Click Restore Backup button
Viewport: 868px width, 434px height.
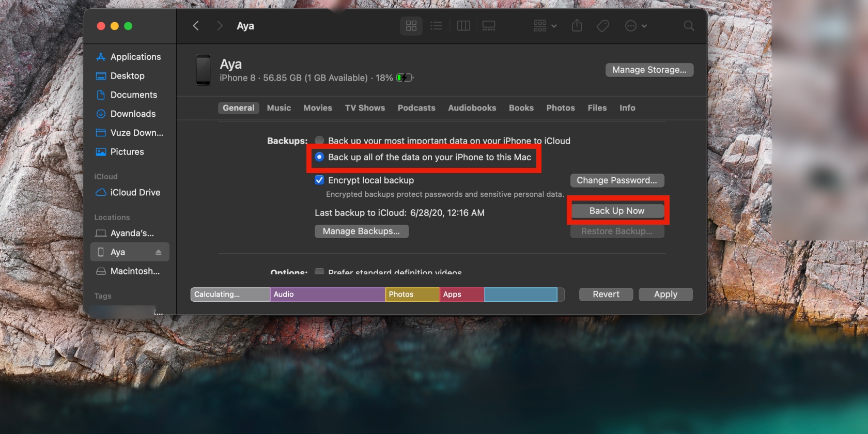pos(617,231)
